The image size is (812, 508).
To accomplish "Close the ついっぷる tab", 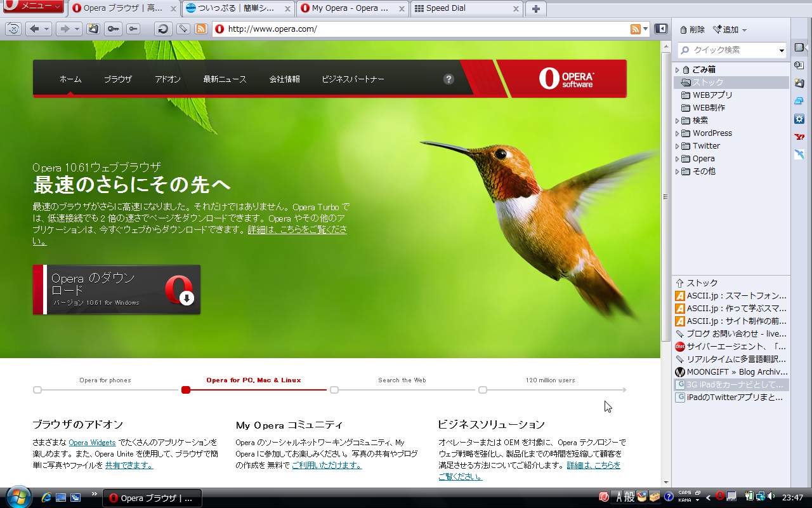I will click(x=287, y=9).
